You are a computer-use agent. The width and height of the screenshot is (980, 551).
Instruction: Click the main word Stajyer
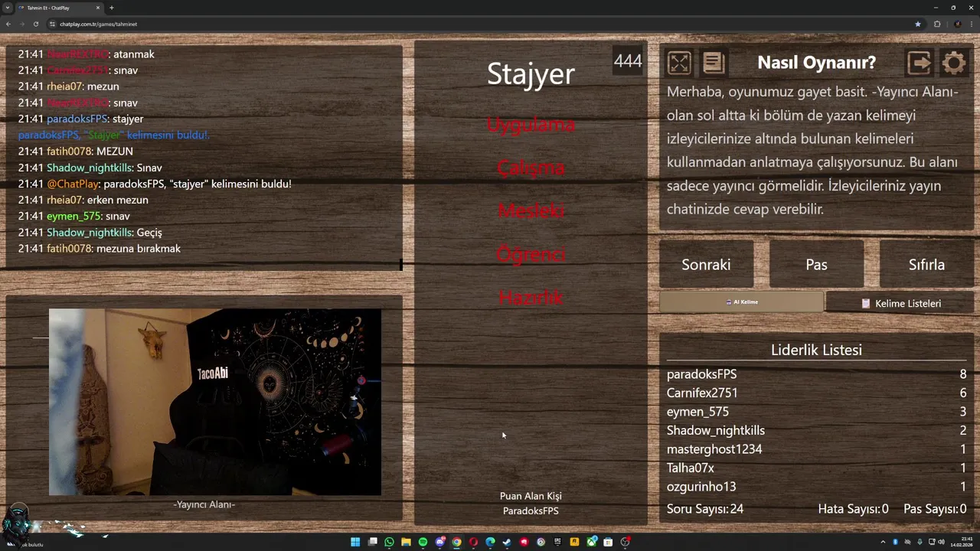click(x=531, y=73)
